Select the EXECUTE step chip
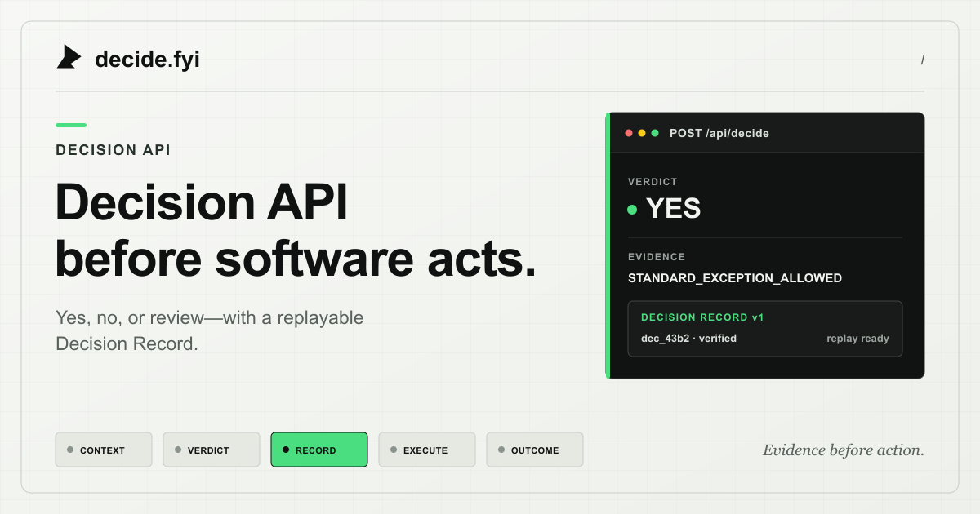This screenshot has width=980, height=514. pyautogui.click(x=427, y=450)
